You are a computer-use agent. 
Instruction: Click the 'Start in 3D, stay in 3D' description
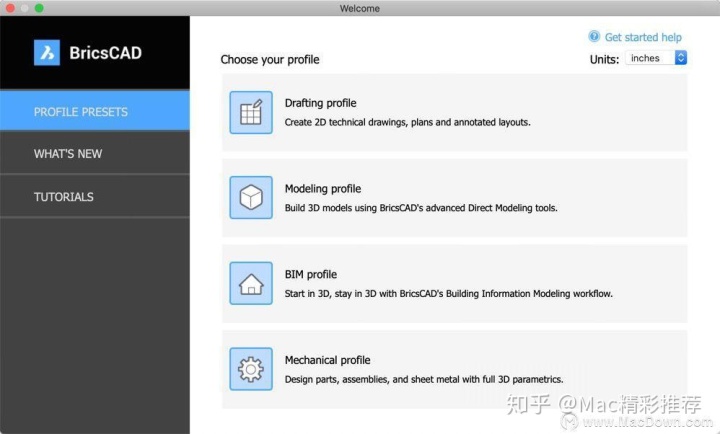(449, 293)
